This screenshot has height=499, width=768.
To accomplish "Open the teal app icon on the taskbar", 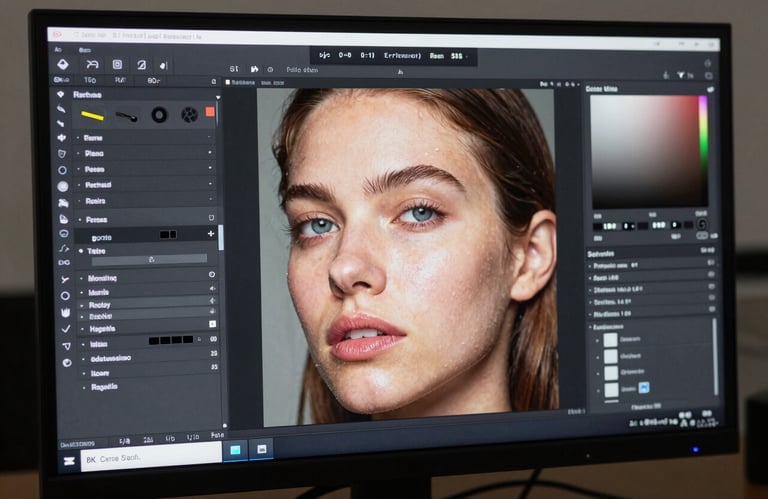I will tap(235, 450).
